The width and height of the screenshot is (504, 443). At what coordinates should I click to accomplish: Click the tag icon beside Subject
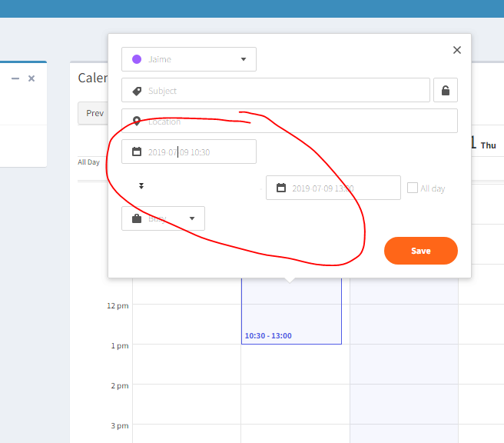click(137, 91)
